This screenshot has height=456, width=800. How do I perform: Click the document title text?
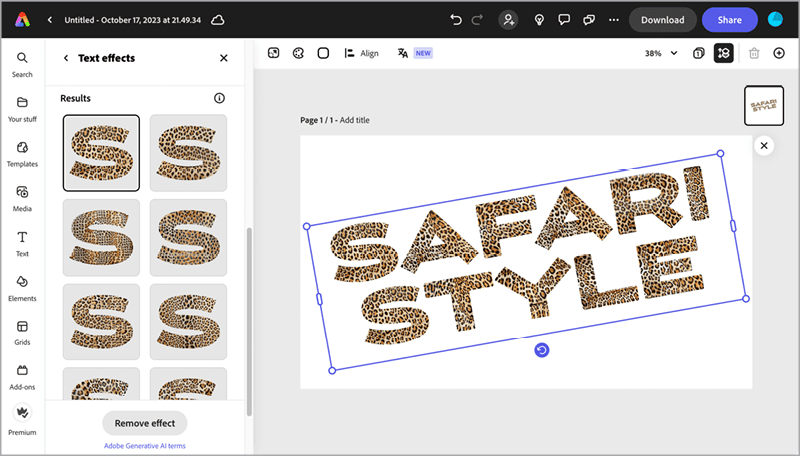point(133,20)
